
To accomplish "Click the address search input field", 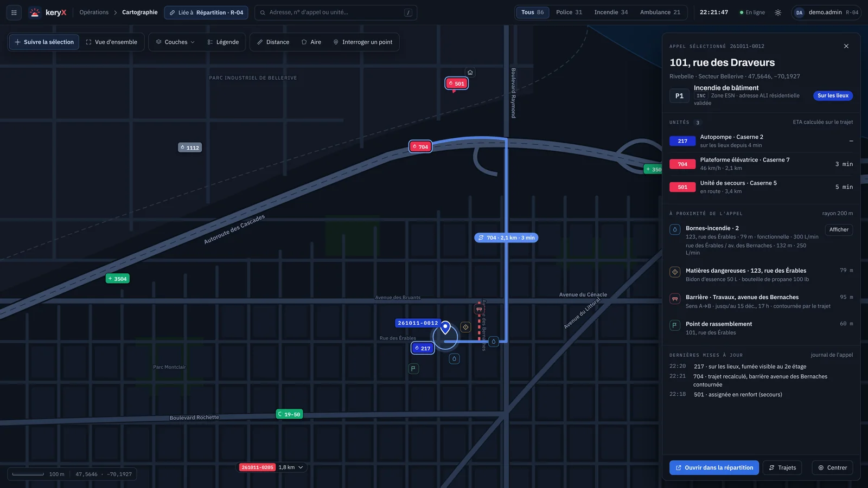I will pyautogui.click(x=336, y=12).
